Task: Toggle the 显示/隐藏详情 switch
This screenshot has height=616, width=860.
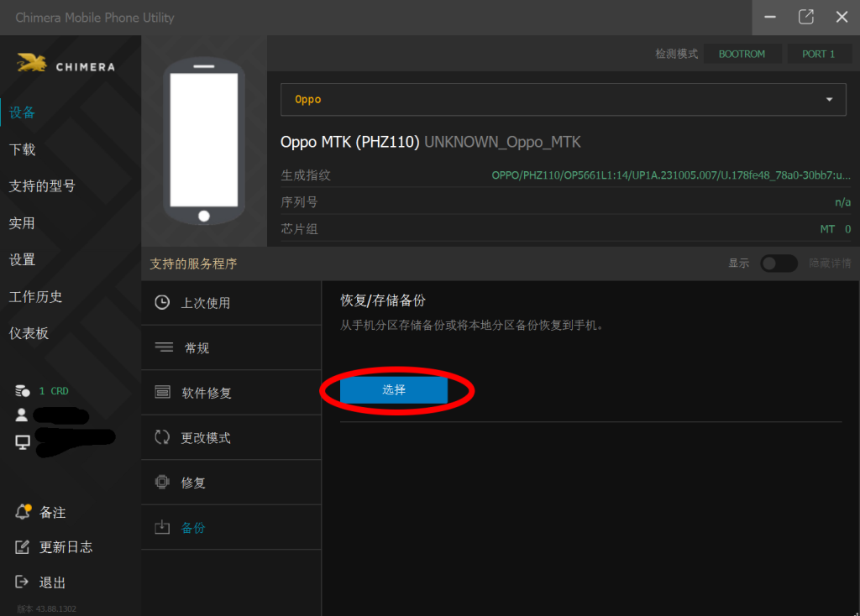Action: point(779,264)
